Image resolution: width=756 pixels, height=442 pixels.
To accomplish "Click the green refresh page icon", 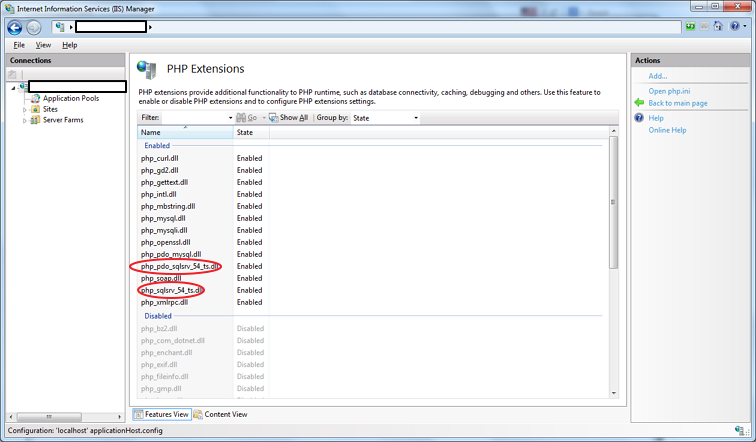I will point(690,26).
